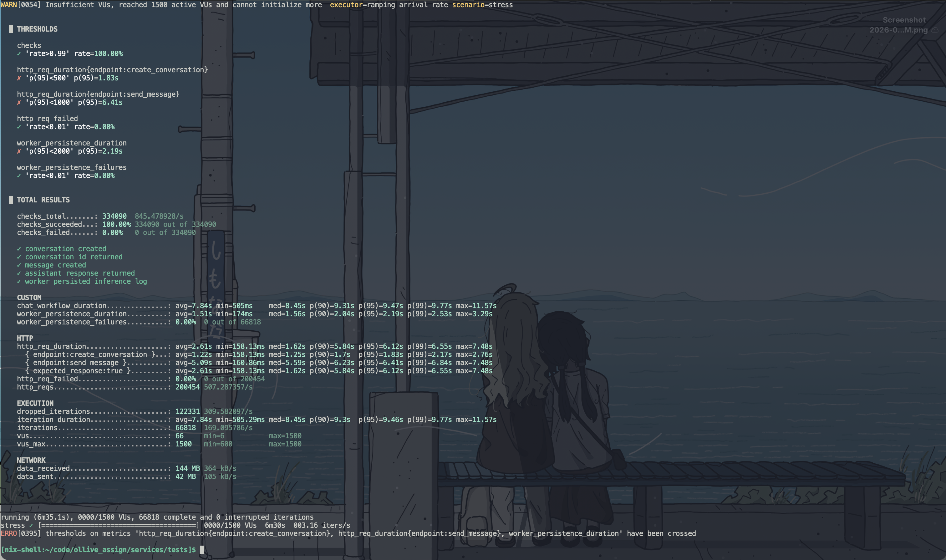Click the 'conversation id returned' check line
This screenshot has width=946, height=560.
click(x=70, y=257)
